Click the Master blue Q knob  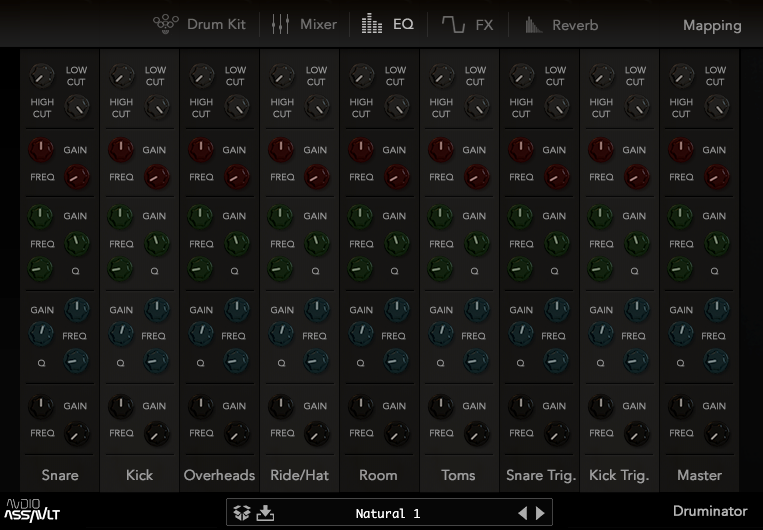716,362
